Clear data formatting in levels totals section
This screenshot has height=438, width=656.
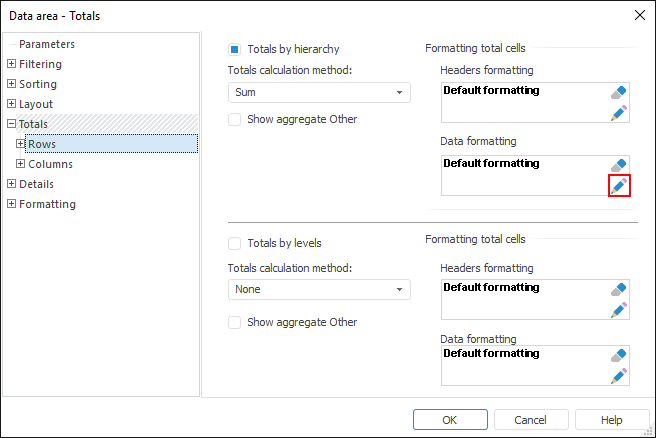click(x=619, y=355)
